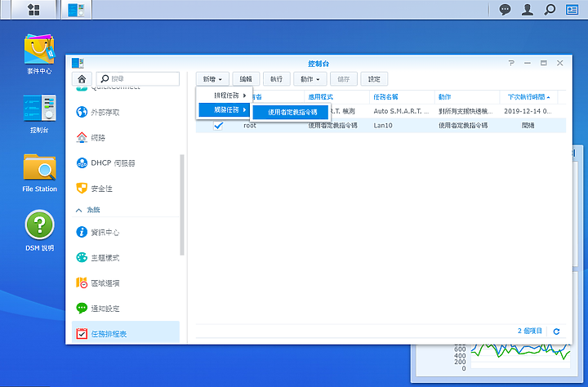The image size is (588, 387).
Task: Open the 新增 dropdown button
Action: point(212,79)
